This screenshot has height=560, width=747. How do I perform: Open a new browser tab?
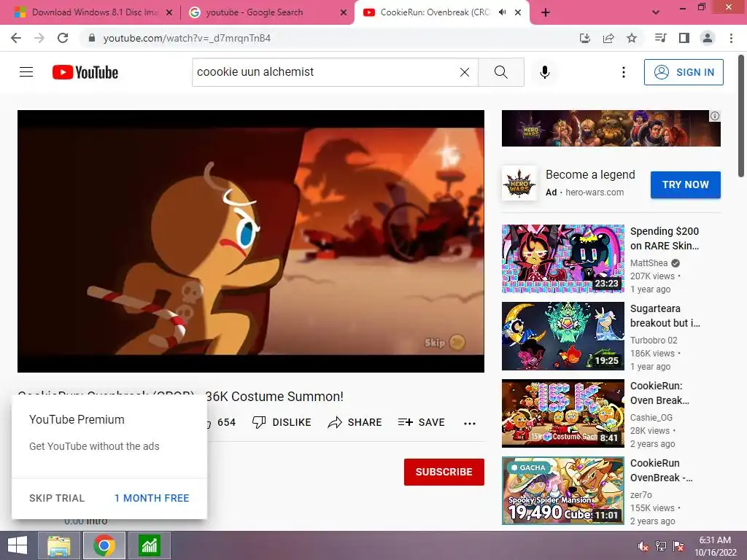(546, 12)
